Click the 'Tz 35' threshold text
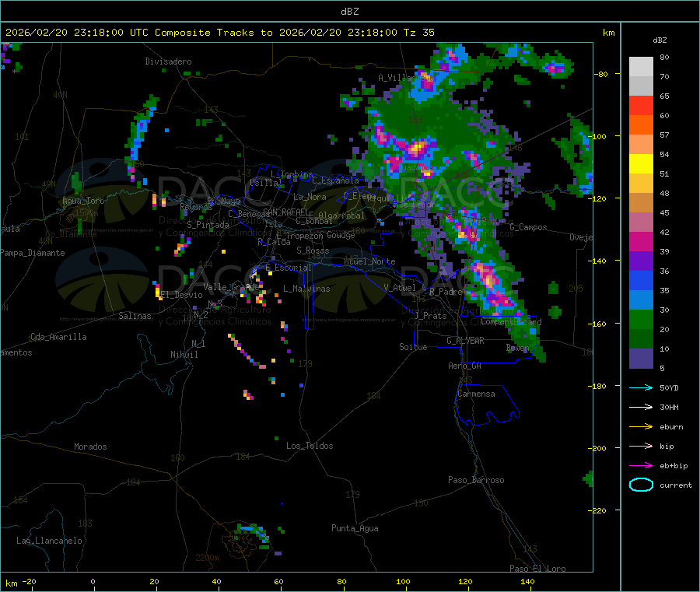This screenshot has width=700, height=592. tap(418, 33)
